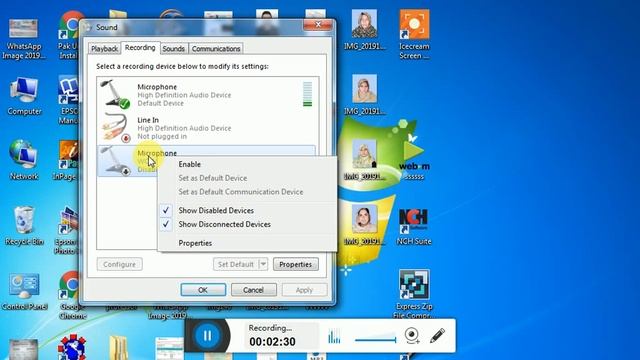Image resolution: width=640 pixels, height=360 pixels.
Task: Click the Properties button in Sound dialog
Action: (x=296, y=264)
